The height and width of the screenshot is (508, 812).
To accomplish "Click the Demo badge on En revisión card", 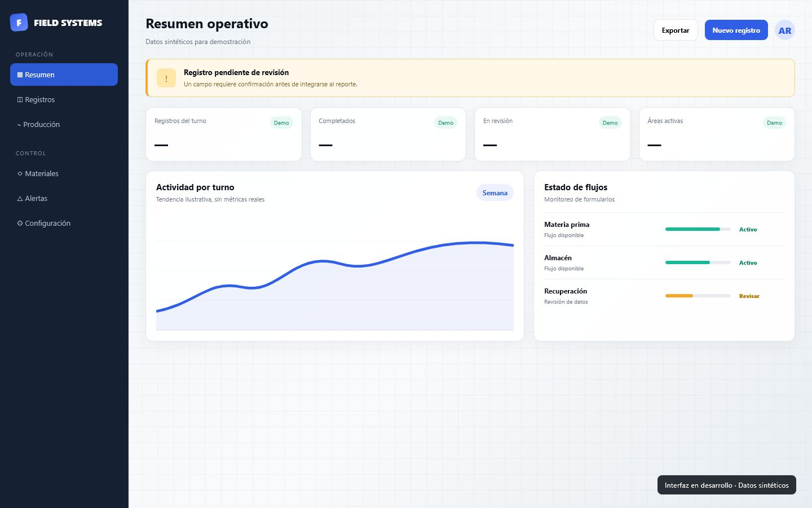I will pyautogui.click(x=610, y=122).
